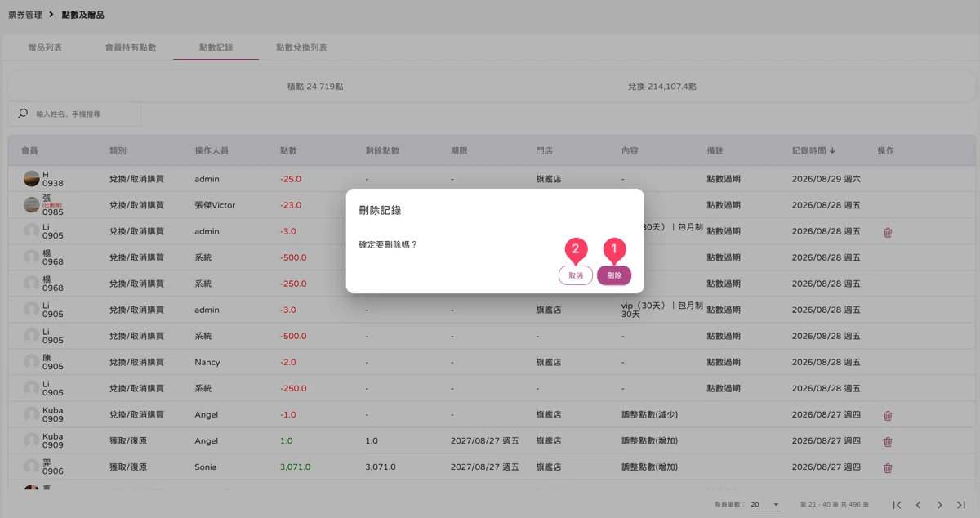Click the 第 21 - 40 筆 共 496 筆 text

pos(834,505)
